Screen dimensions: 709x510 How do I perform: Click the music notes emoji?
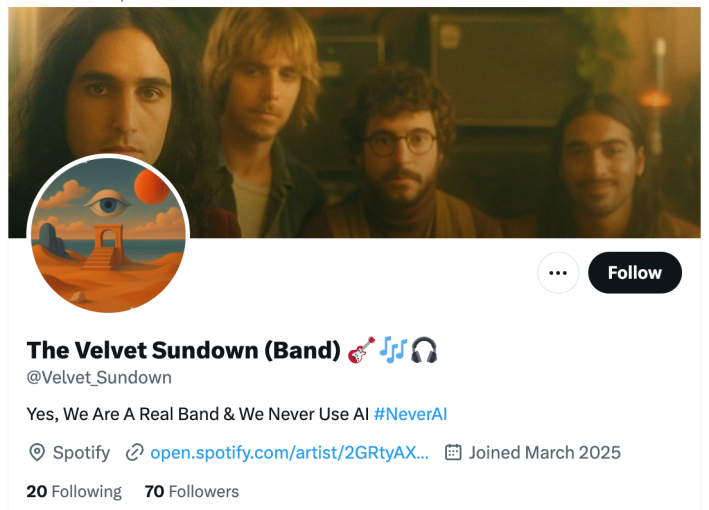point(393,350)
